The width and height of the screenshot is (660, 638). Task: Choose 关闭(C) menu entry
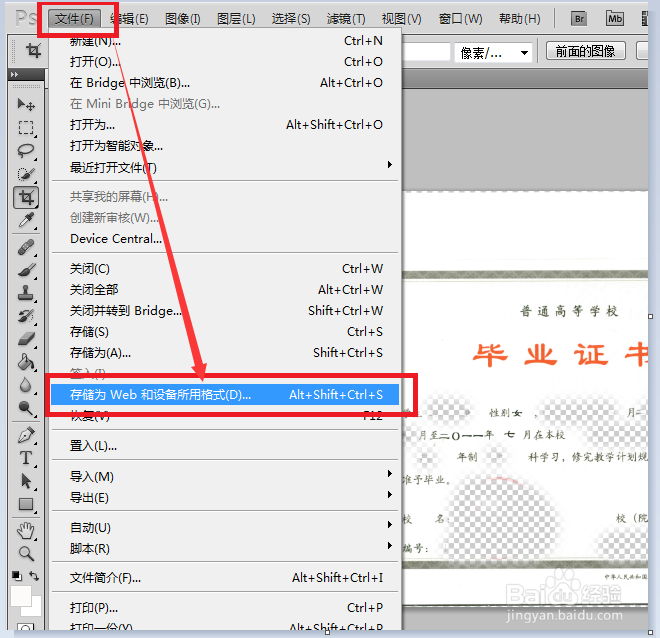tap(225, 268)
